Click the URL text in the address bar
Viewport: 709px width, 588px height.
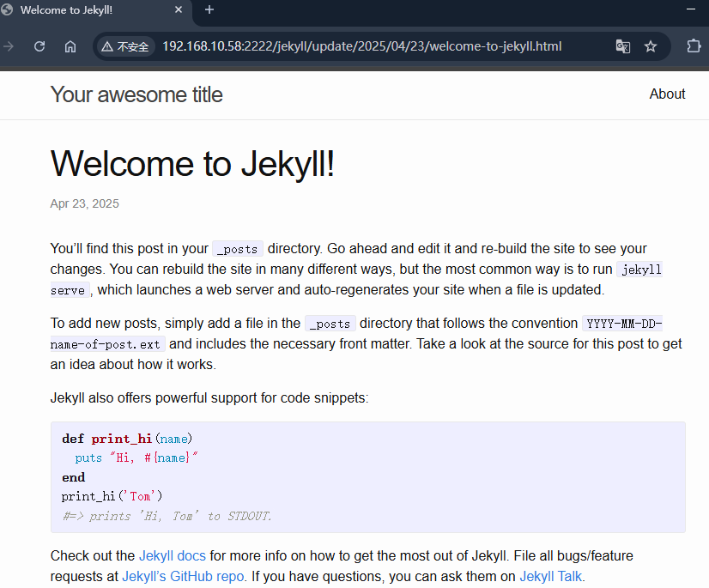361,46
